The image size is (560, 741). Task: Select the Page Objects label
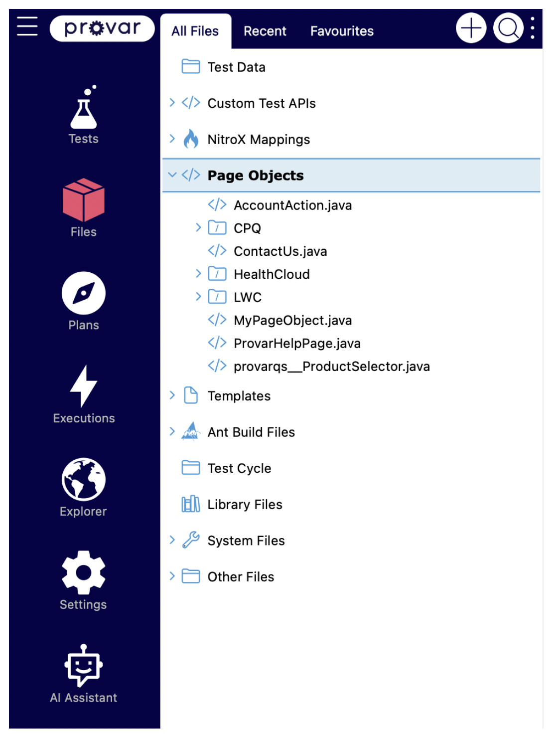256,176
